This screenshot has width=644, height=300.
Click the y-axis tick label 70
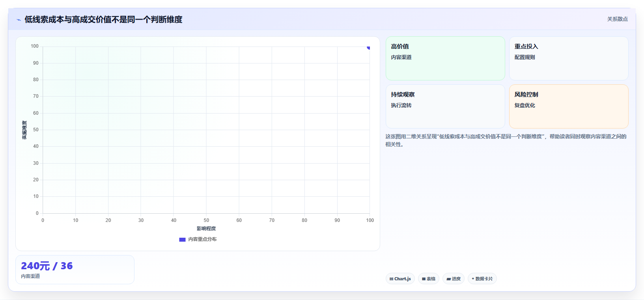tap(36, 96)
